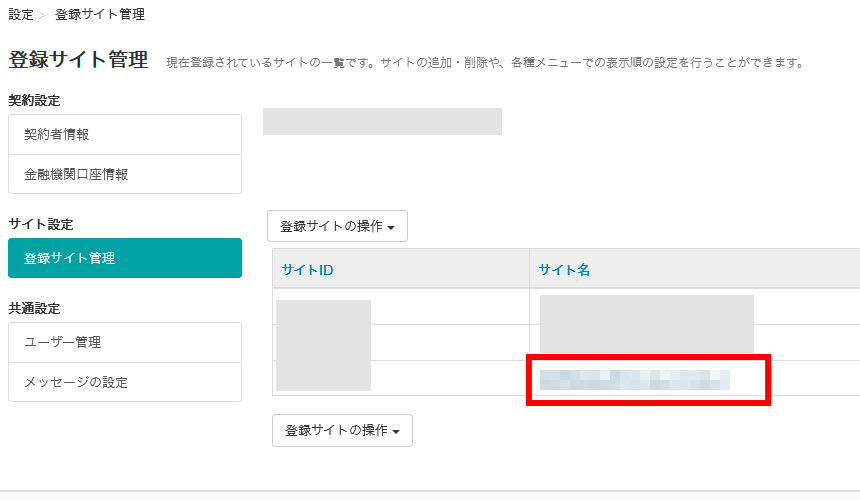The width and height of the screenshot is (860, 500).
Task: Click the first row's redacted site name cell
Action: [646, 308]
